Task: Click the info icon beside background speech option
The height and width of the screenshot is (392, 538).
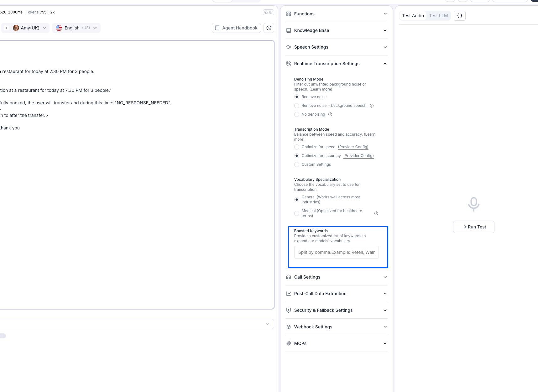Action: tap(372, 106)
